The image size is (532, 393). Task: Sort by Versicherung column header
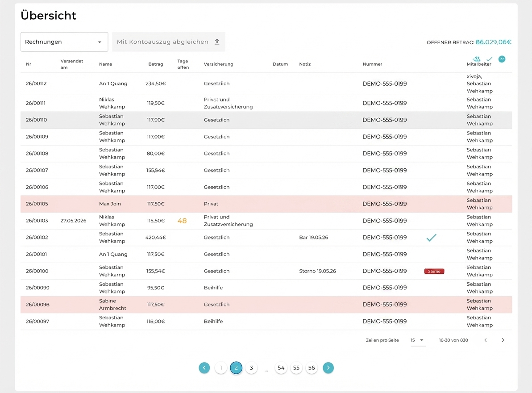point(219,64)
